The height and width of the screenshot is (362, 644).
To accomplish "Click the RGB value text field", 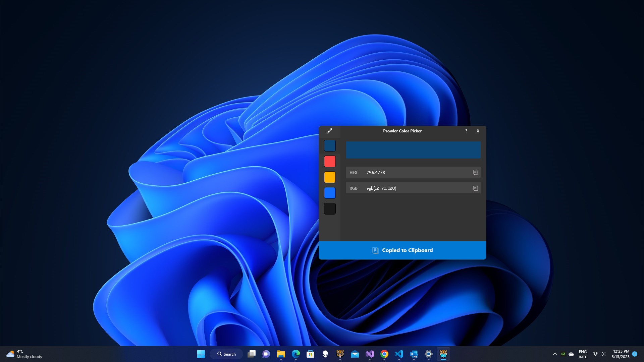I will point(416,188).
